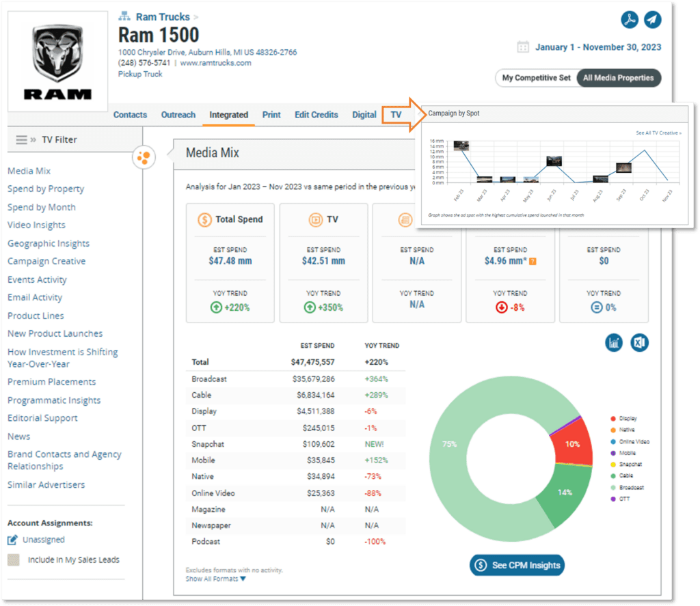This screenshot has width=700, height=606.
Task: Visit www.ramtrucks.com link
Action: [215, 63]
